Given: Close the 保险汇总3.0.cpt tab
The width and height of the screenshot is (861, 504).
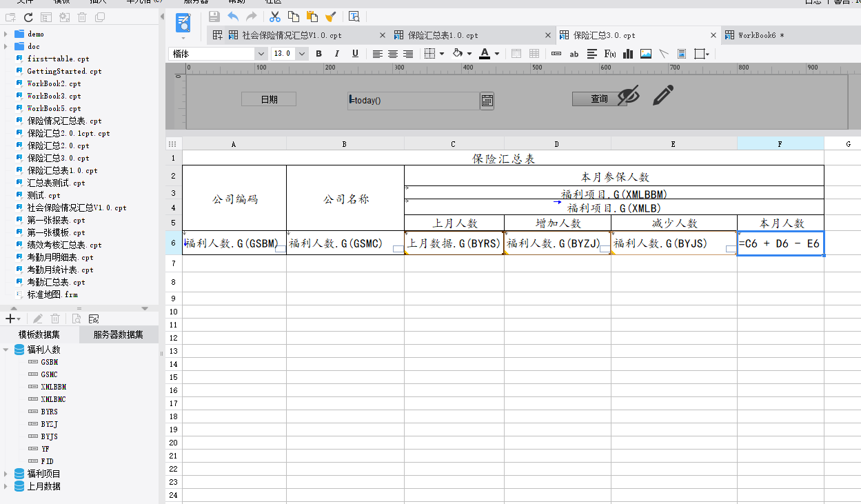Looking at the screenshot, I should pyautogui.click(x=713, y=35).
